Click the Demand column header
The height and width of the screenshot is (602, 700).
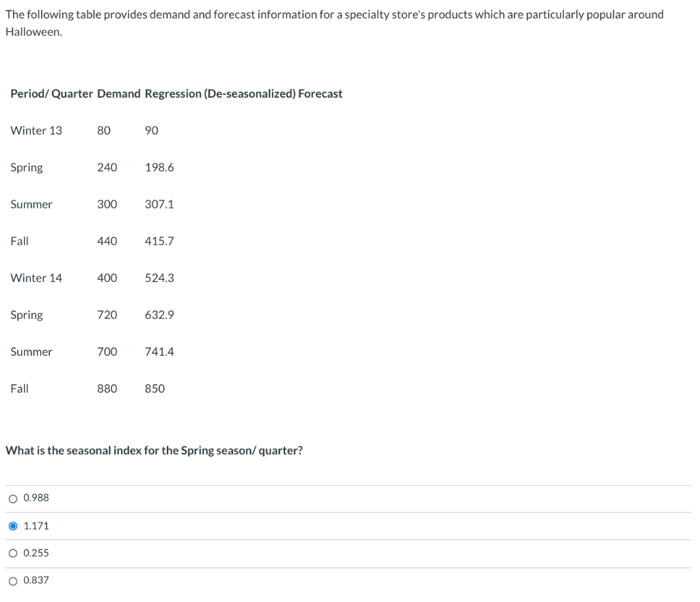pyautogui.click(x=118, y=94)
